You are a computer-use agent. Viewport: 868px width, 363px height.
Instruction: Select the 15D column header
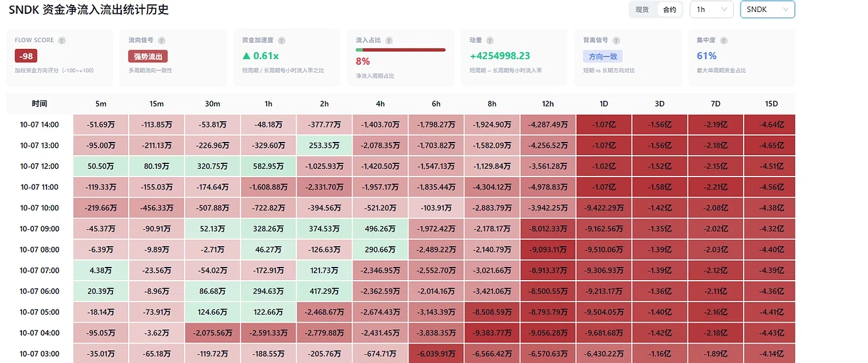(x=771, y=104)
